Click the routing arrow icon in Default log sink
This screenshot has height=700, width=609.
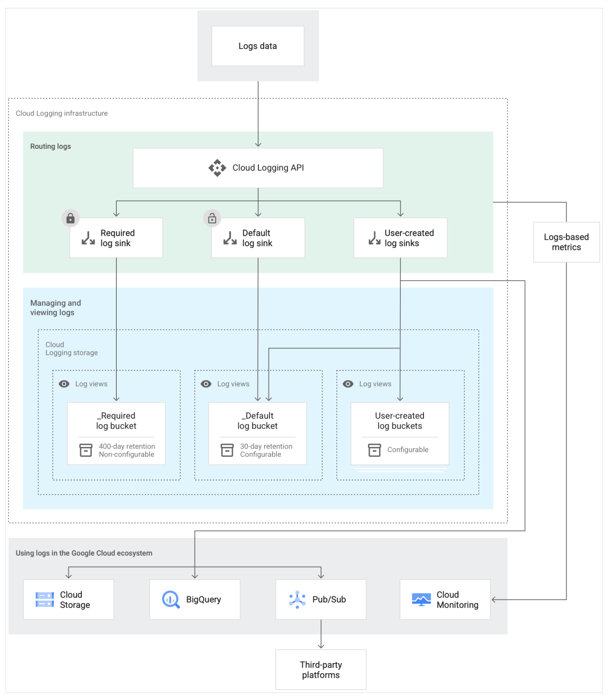(230, 238)
